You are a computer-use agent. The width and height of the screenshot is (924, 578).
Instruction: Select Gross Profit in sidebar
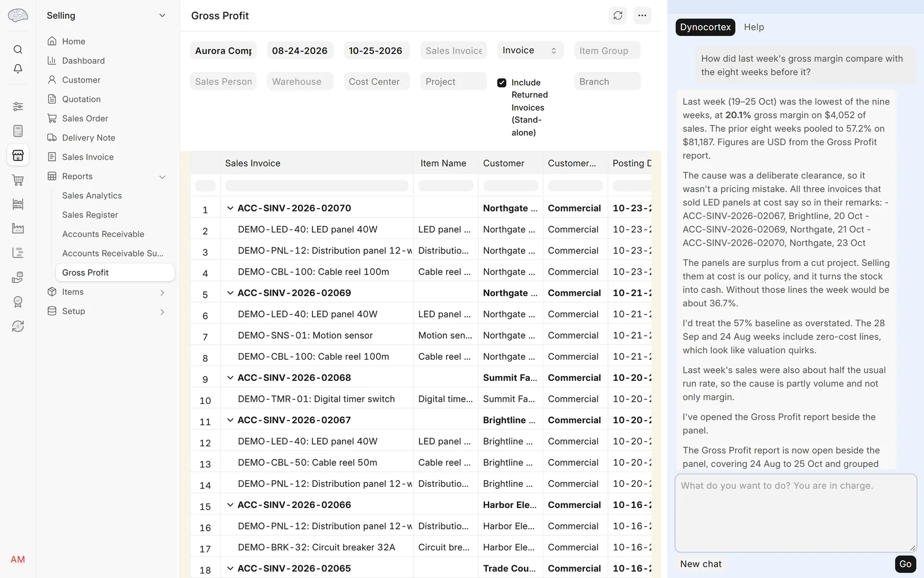pos(114,272)
